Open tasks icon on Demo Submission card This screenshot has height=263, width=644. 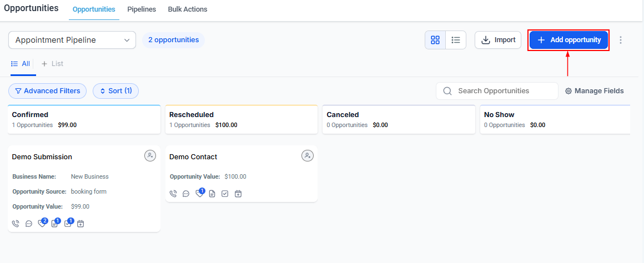[x=67, y=224]
